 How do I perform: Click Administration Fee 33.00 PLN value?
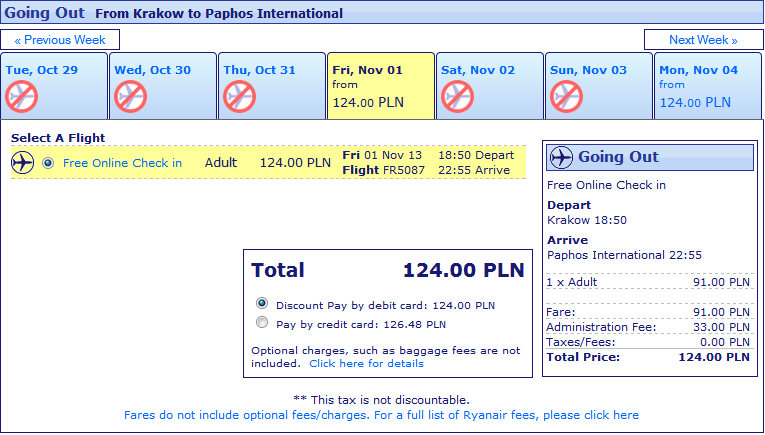721,327
